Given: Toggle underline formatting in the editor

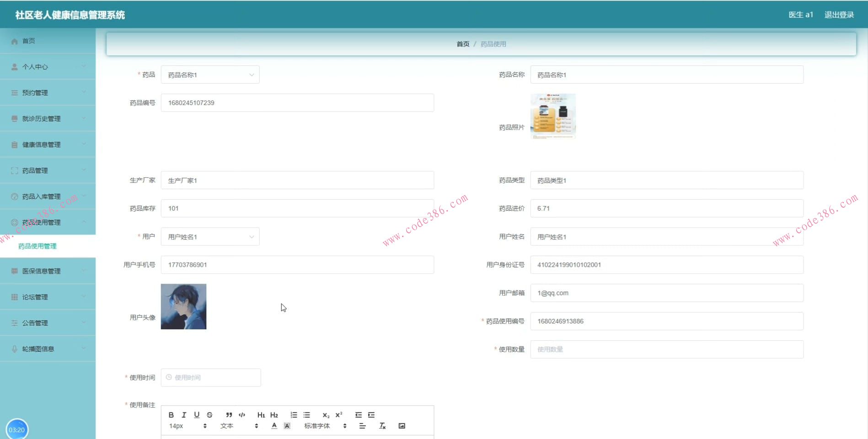Looking at the screenshot, I should click(x=197, y=415).
